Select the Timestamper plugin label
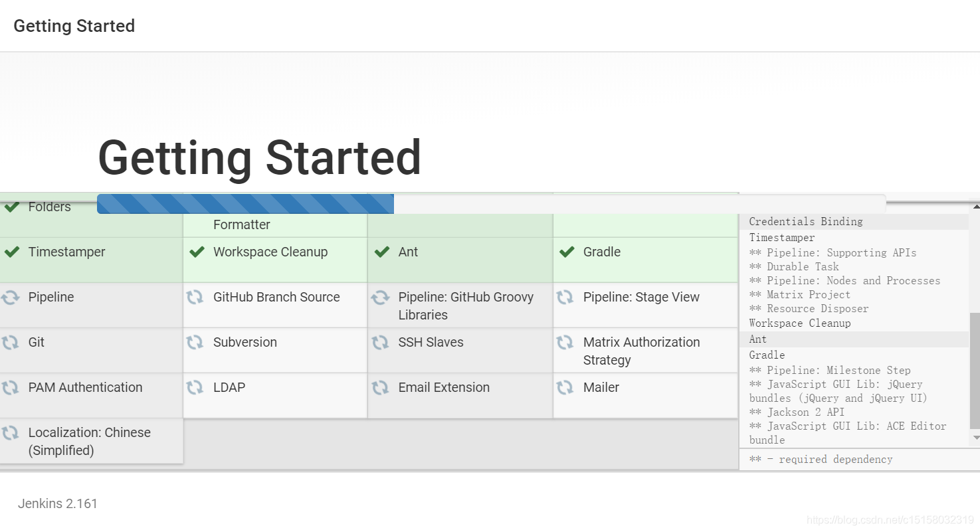 pyautogui.click(x=66, y=252)
